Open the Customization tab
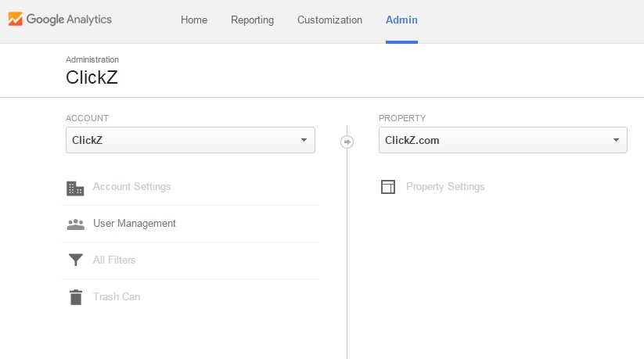644x359 pixels. [329, 20]
